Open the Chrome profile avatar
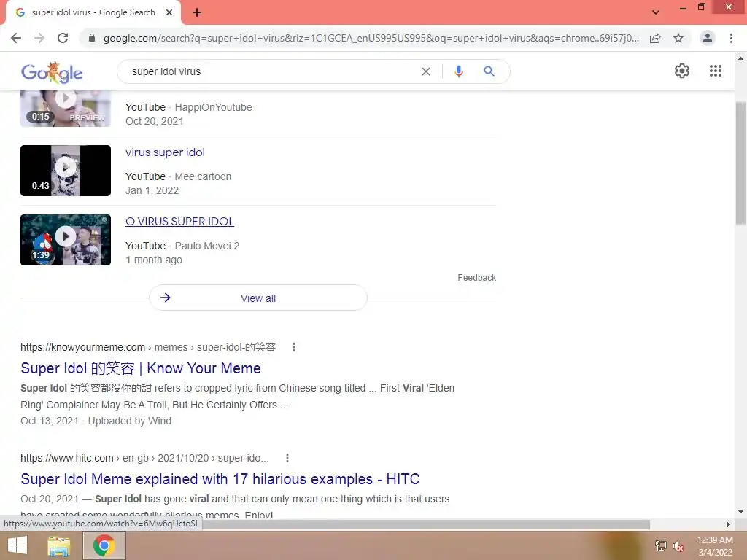The image size is (747, 560). (708, 38)
